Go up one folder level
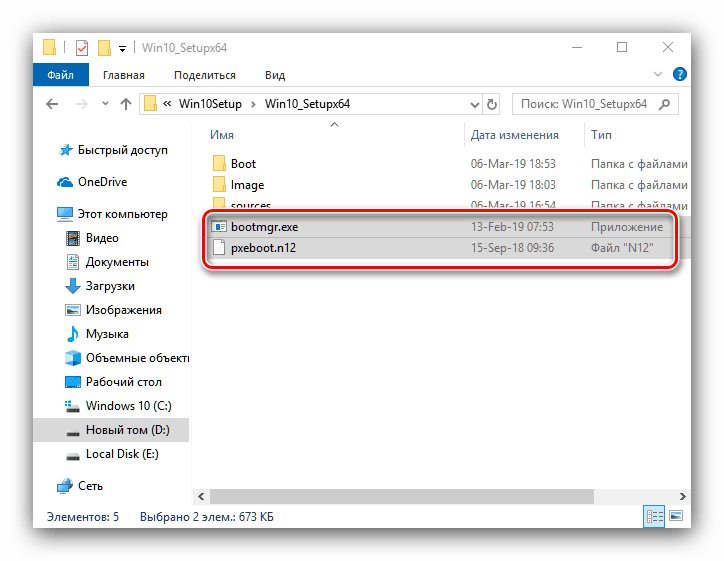Screen dimensions: 724x561 (x=126, y=104)
